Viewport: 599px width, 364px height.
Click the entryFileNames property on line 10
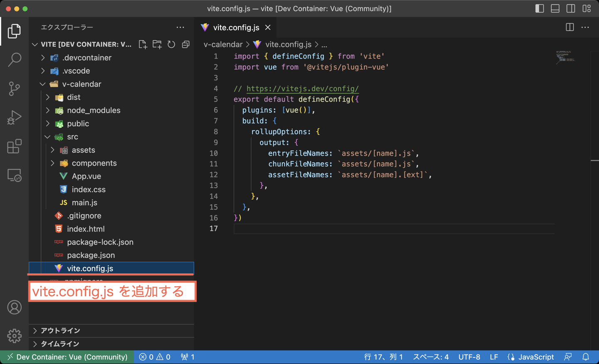tap(299, 153)
